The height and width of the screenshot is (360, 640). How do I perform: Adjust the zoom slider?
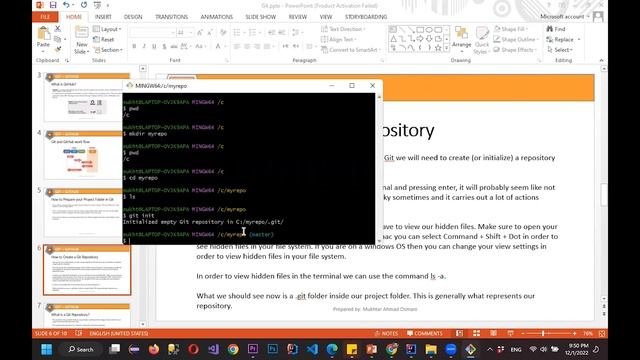click(x=544, y=333)
